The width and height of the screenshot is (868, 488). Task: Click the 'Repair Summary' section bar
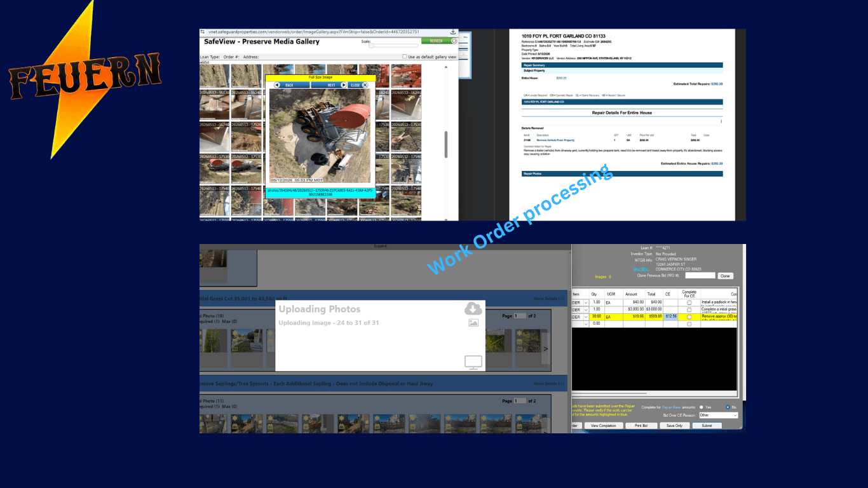pyautogui.click(x=622, y=65)
